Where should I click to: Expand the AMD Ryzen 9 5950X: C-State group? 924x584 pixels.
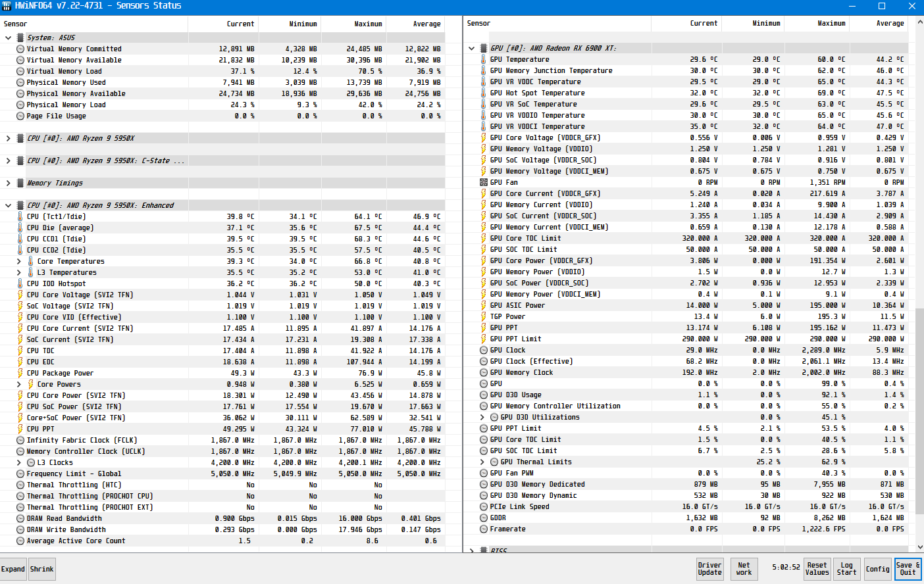coord(8,160)
